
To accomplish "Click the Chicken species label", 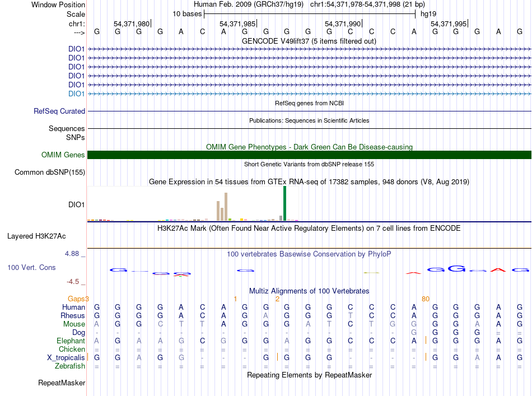I will coord(72,349).
